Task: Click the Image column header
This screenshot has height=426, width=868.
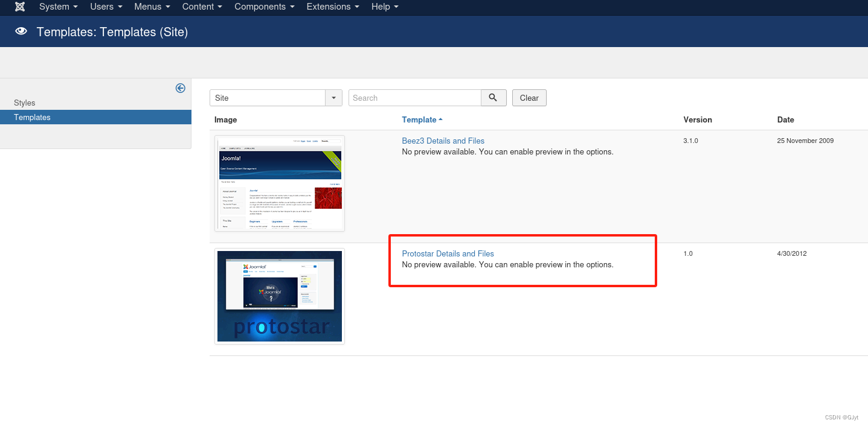Action: 226,119
